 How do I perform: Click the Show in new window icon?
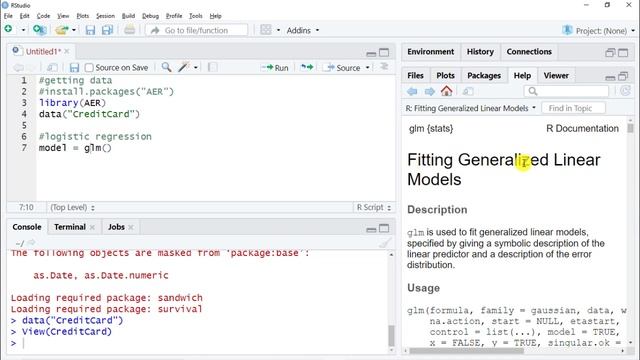tap(52, 68)
